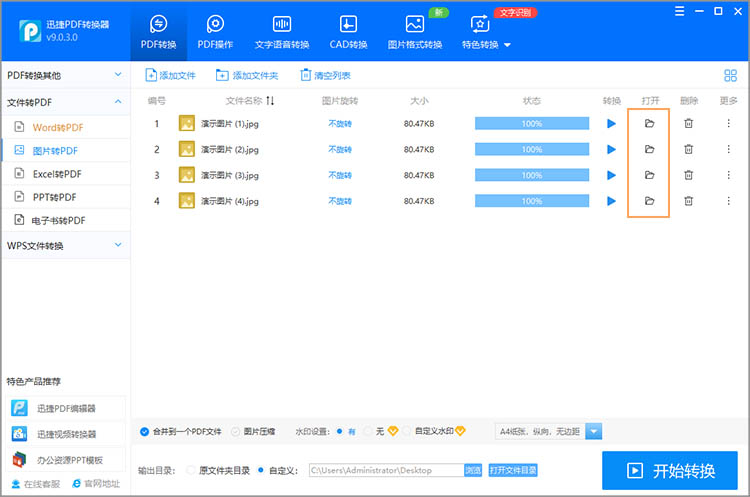Open more options for 演示图片 (3).jpg
This screenshot has height=497, width=750.
728,175
